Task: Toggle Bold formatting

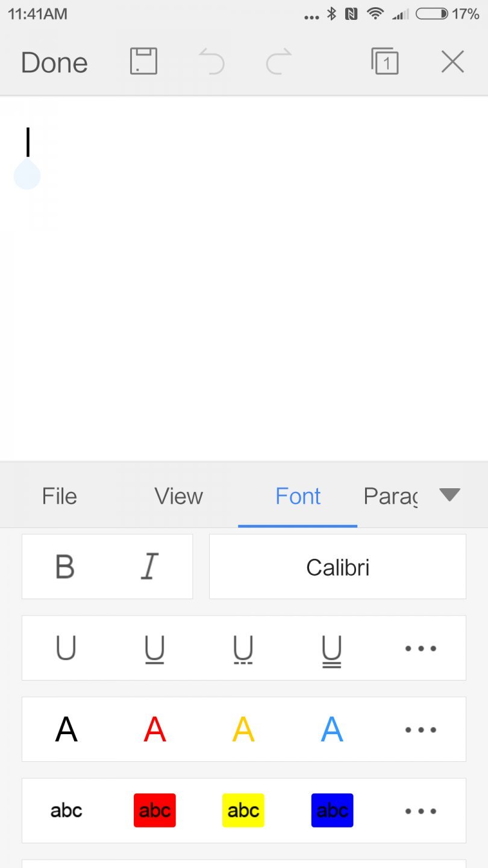Action: point(65,567)
